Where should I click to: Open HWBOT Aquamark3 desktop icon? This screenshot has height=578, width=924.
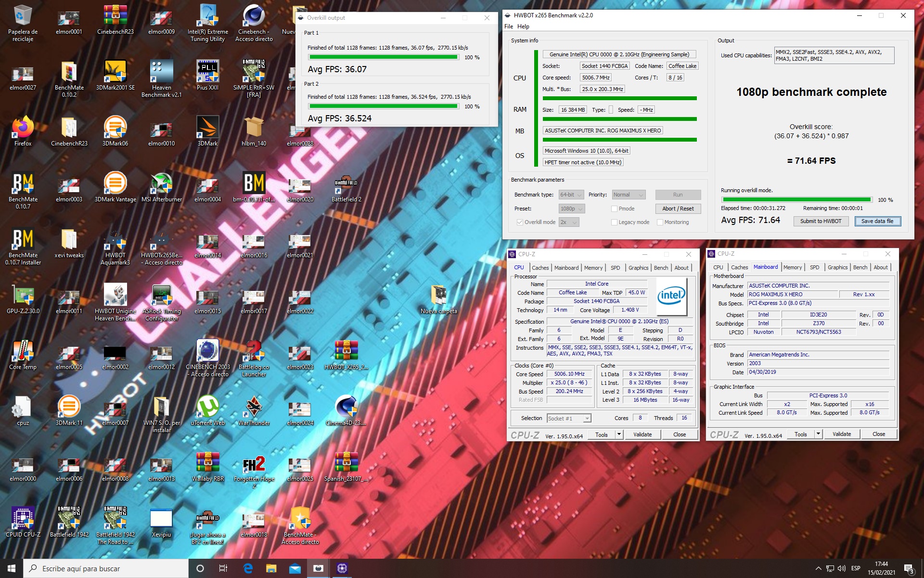click(115, 247)
